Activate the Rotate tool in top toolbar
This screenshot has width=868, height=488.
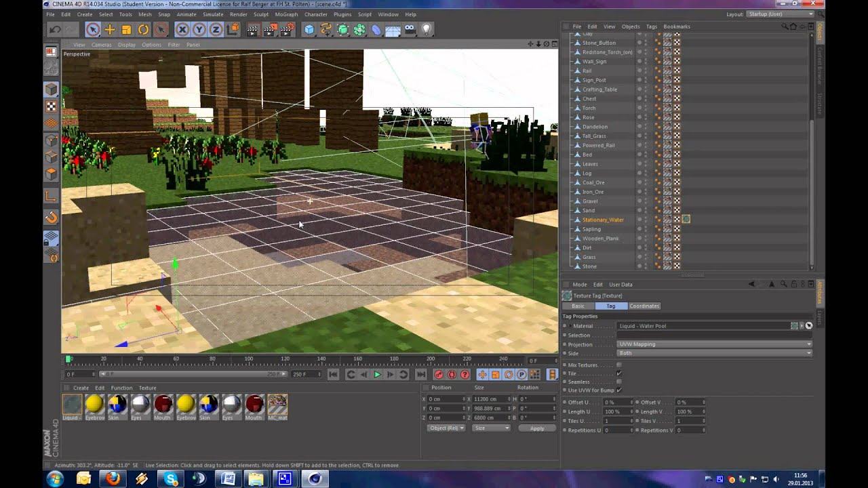[x=144, y=29]
